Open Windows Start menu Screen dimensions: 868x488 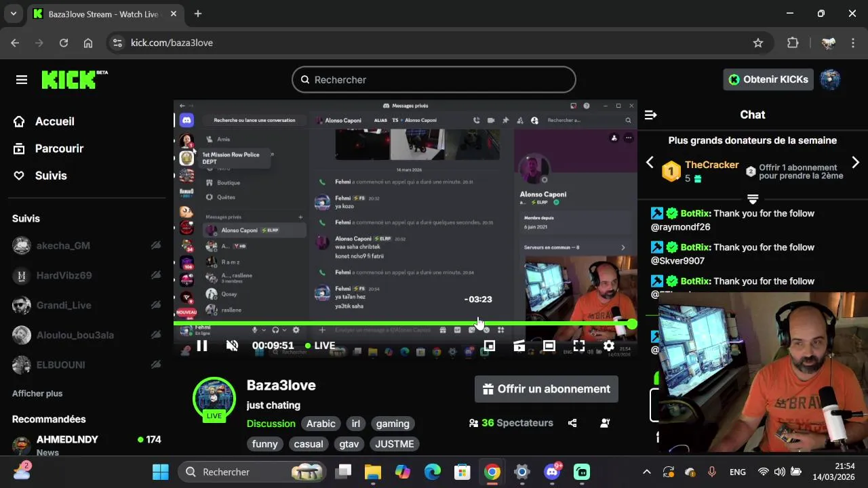click(x=161, y=472)
